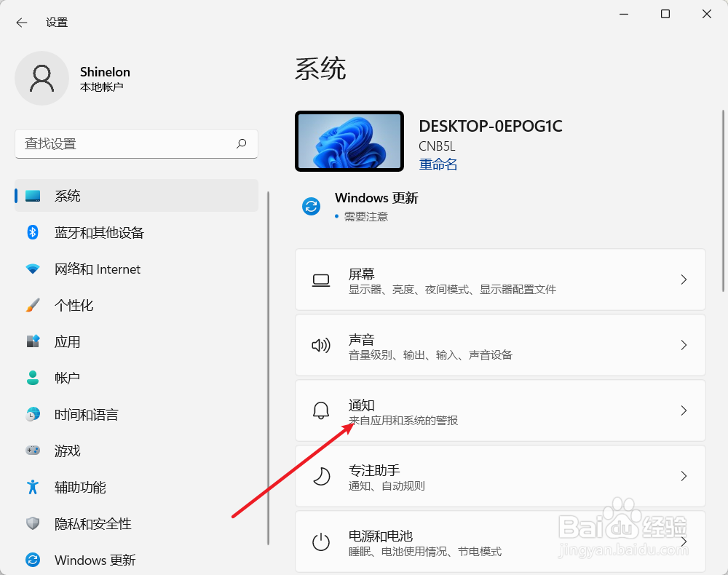Open 隐私和安全性 settings
The height and width of the screenshot is (575, 728).
pyautogui.click(x=137, y=523)
